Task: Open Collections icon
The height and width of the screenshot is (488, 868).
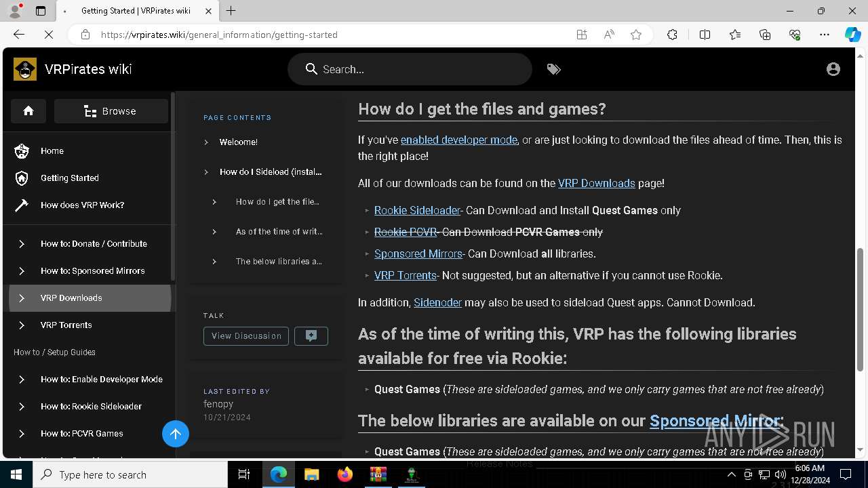Action: point(765,35)
